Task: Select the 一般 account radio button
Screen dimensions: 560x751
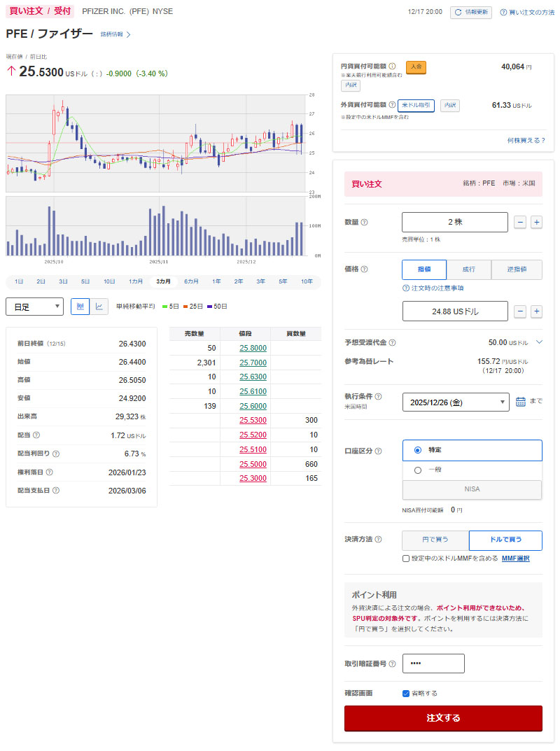Action: (418, 470)
